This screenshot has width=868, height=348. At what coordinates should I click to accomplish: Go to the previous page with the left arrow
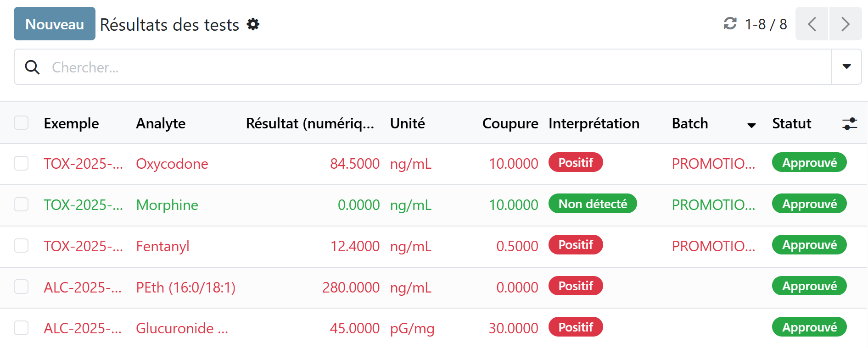pyautogui.click(x=812, y=24)
